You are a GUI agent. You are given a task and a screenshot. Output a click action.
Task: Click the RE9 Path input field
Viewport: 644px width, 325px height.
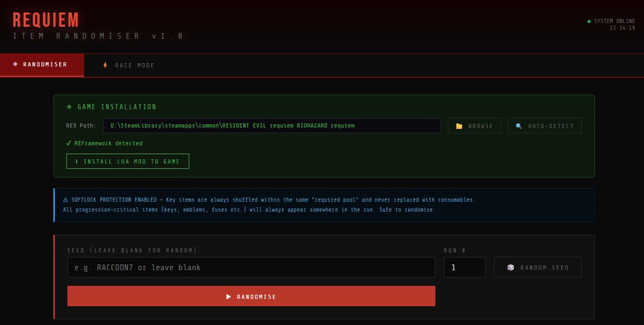273,125
